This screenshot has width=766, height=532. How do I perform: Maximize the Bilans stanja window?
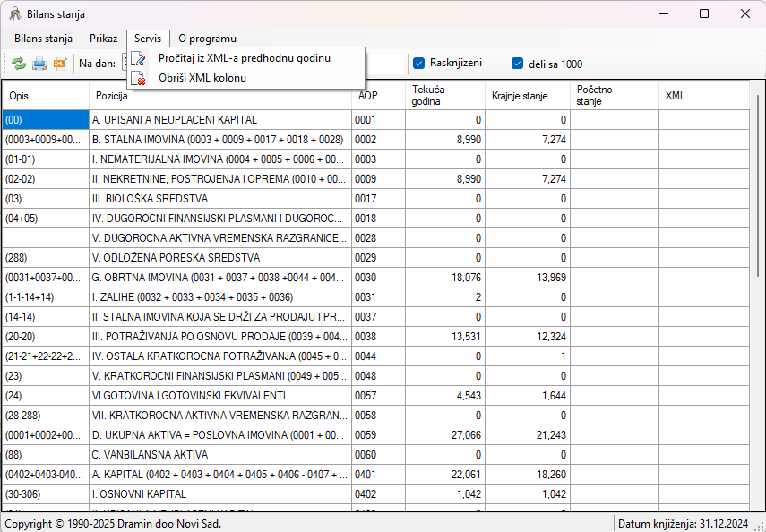704,13
